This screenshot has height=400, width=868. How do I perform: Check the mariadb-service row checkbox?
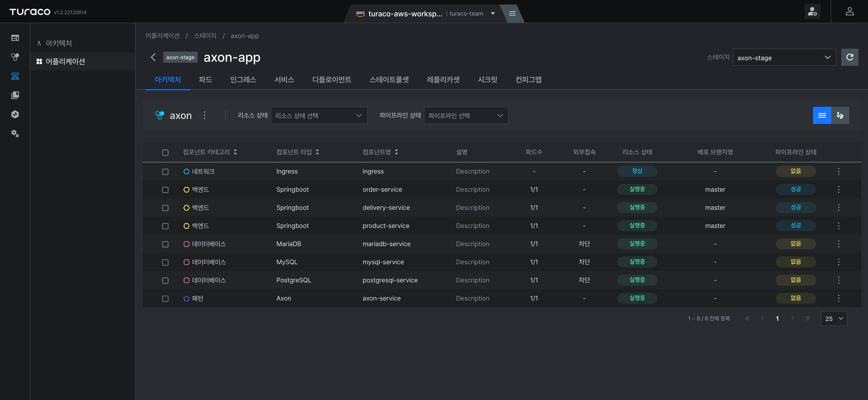pos(165,244)
